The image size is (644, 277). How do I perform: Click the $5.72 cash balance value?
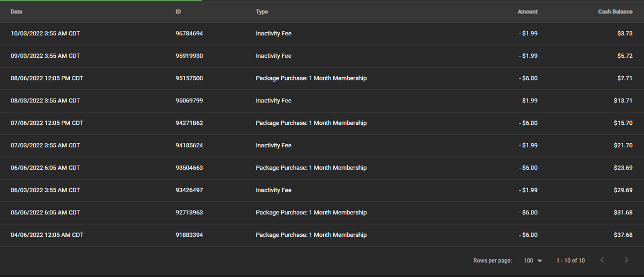pyautogui.click(x=625, y=56)
